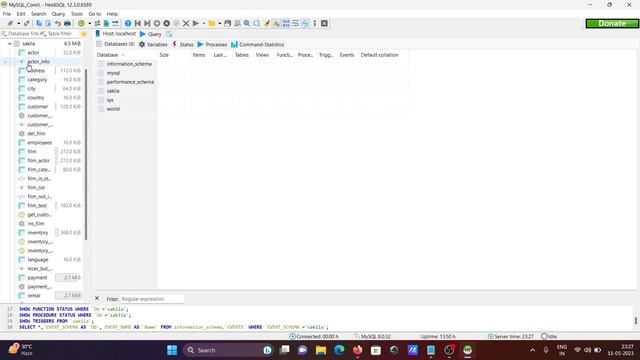640x360 pixels.
Task: Switch to the Host: localhost tab
Action: click(116, 33)
